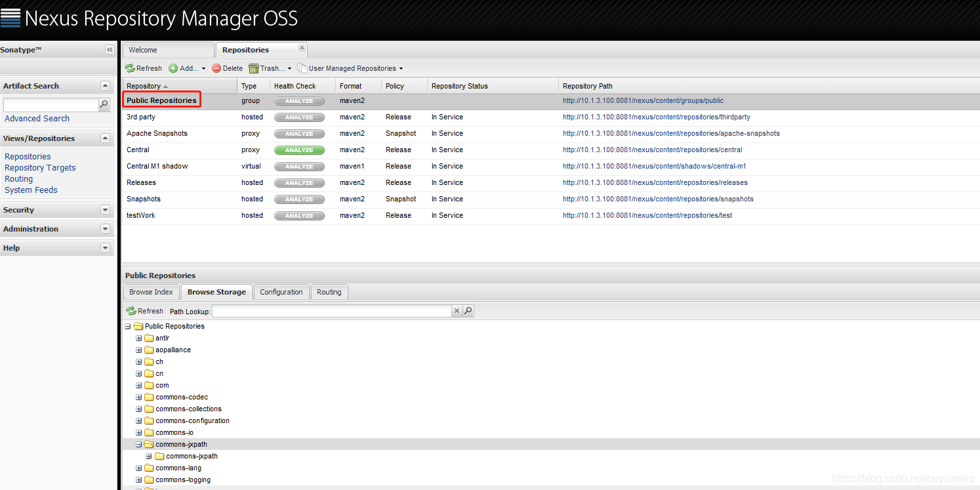Image resolution: width=980 pixels, height=490 pixels.
Task: Click the Refresh icon in the Browse Storage panel
Action: point(131,311)
